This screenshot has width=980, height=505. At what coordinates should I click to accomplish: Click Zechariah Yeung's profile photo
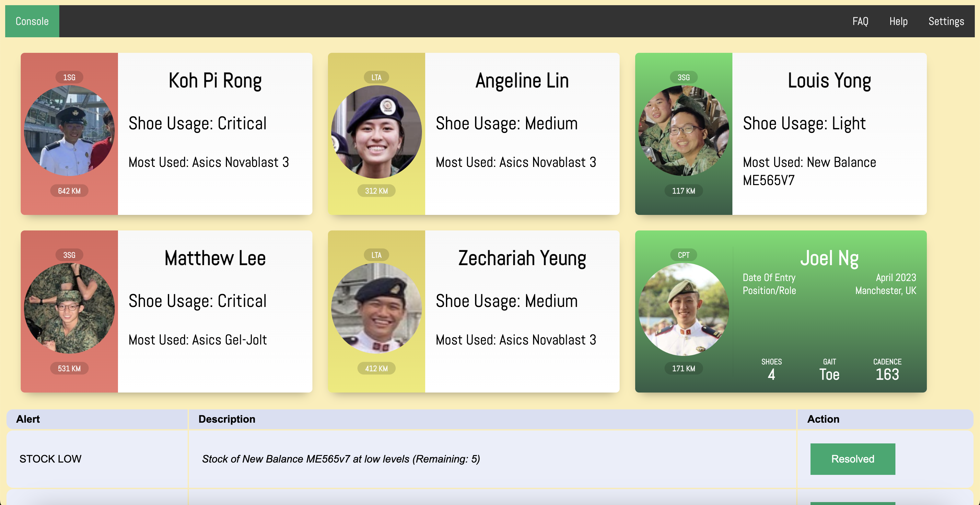pyautogui.click(x=376, y=308)
